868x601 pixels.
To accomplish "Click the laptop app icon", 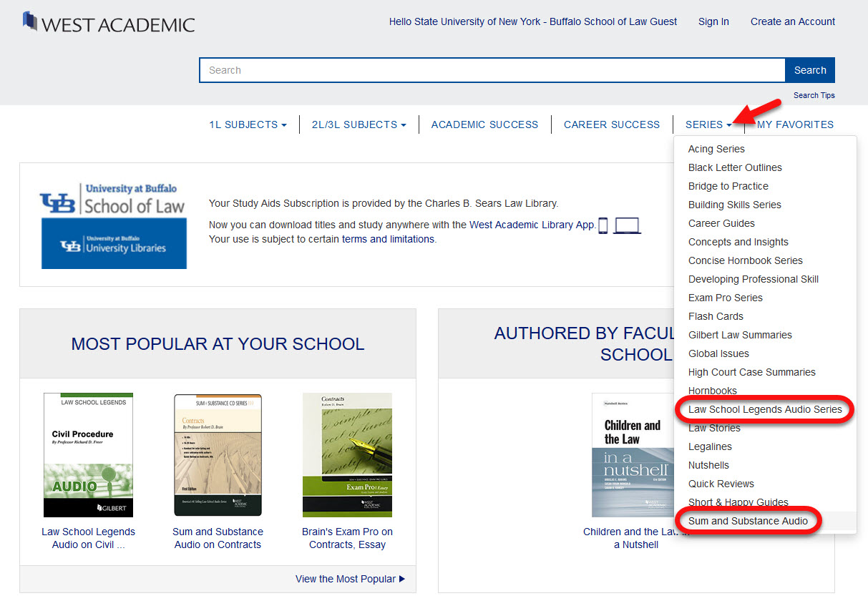I will 627,225.
